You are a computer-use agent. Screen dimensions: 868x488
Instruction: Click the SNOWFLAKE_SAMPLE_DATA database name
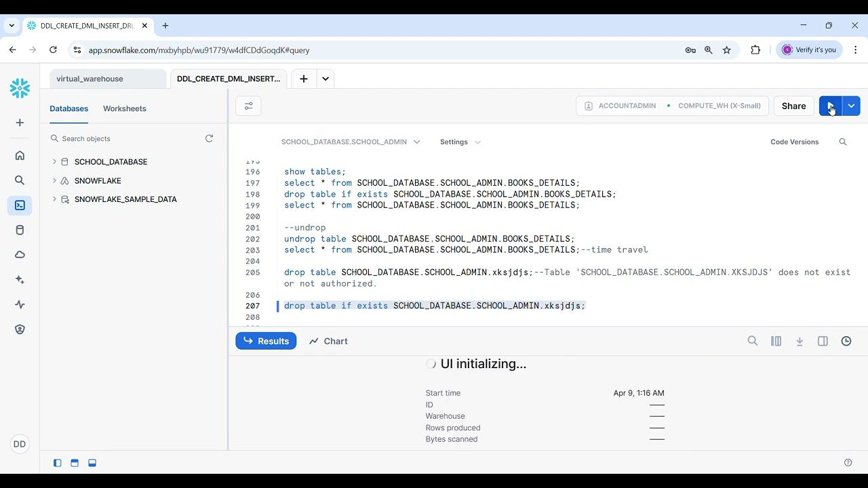tap(125, 199)
